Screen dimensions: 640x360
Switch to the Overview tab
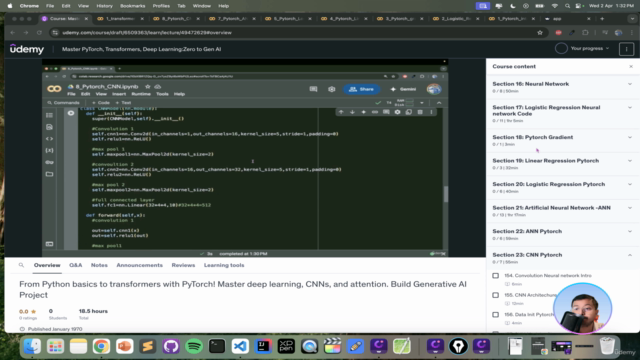[47, 265]
